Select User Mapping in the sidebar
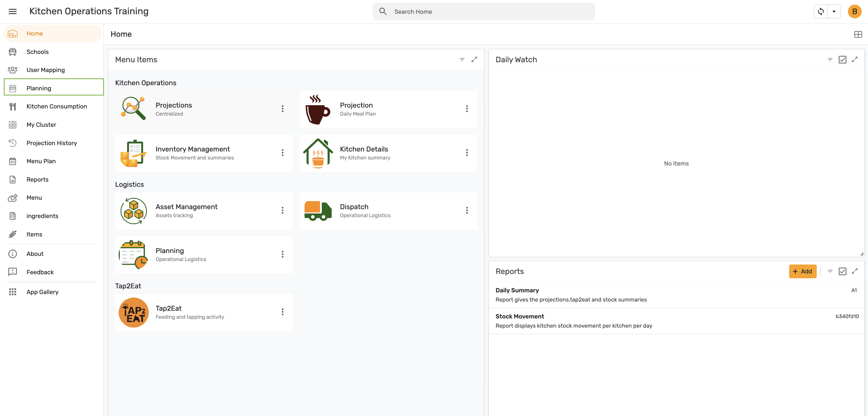 53,70
